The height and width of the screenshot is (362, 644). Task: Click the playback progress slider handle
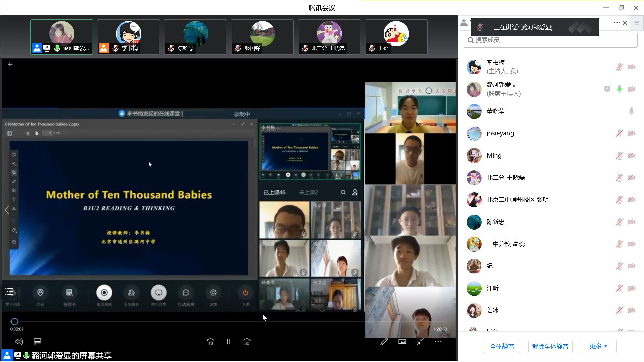click(x=14, y=322)
